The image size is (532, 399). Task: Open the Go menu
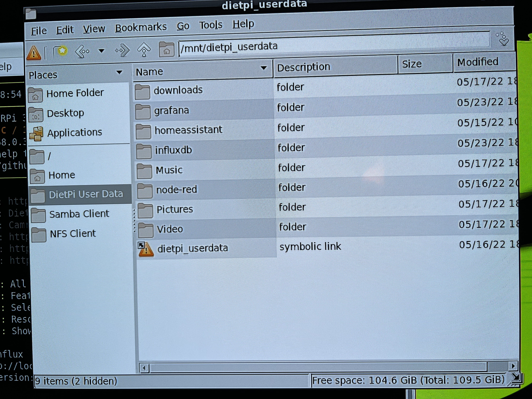tap(183, 26)
